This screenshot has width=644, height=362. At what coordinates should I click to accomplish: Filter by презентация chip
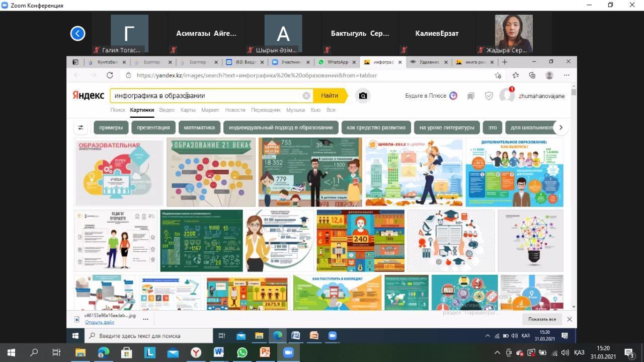(153, 127)
